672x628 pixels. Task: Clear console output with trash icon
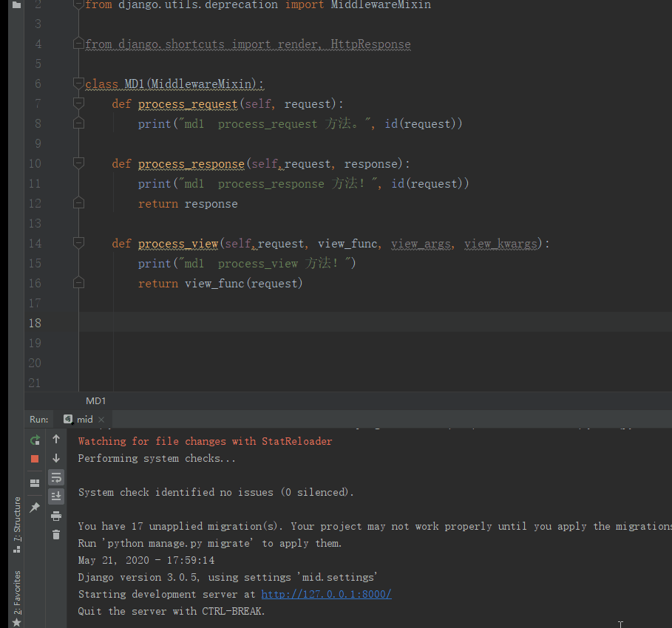pos(56,534)
